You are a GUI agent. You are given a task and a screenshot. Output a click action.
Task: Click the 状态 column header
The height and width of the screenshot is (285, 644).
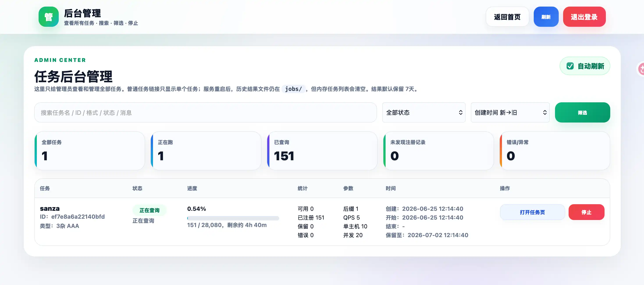click(137, 188)
